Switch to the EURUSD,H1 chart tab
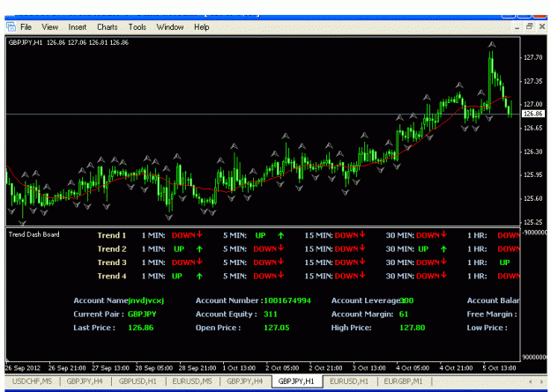 click(x=349, y=381)
